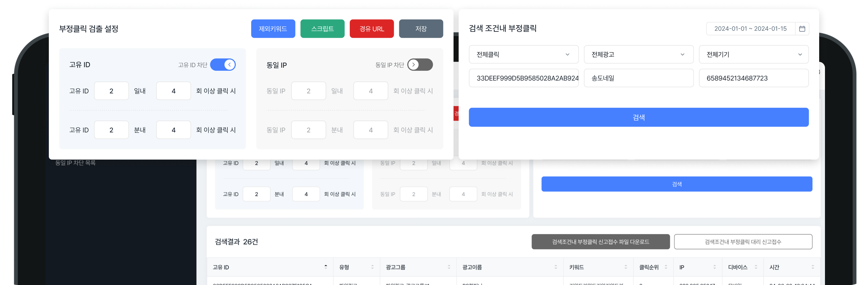Viewport: 868px width, 285px height.
Task: Sort results by 디바이스 column
Action: (x=756, y=267)
